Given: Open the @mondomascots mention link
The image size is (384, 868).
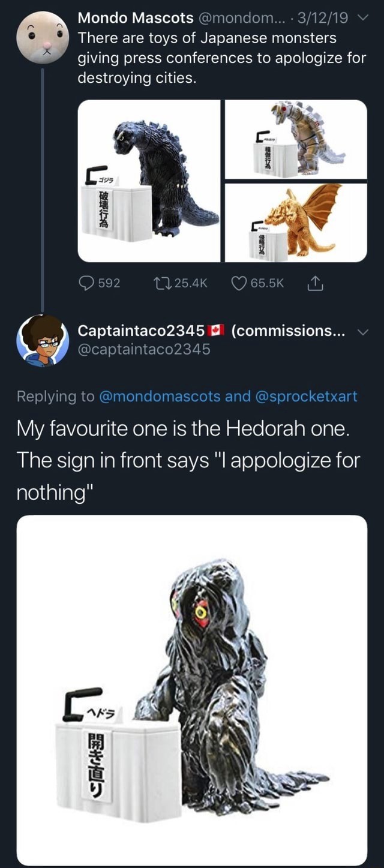Looking at the screenshot, I should click(x=158, y=396).
